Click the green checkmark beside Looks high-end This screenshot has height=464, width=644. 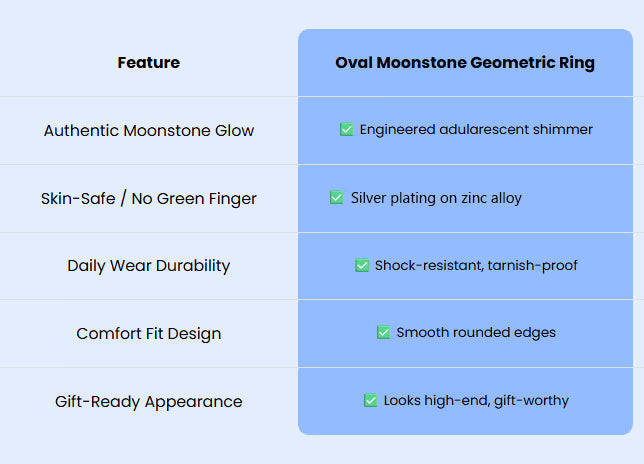(x=370, y=400)
